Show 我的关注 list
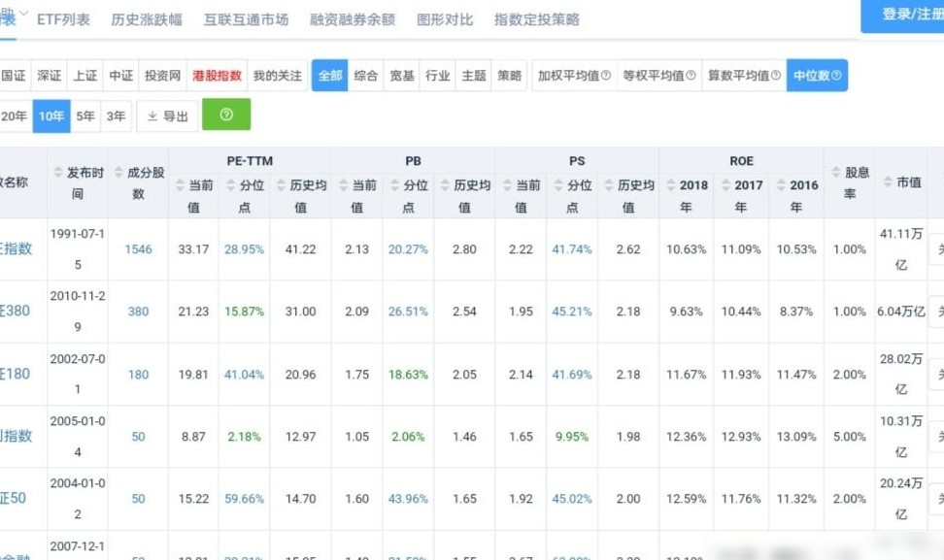944x560 pixels. [277, 75]
